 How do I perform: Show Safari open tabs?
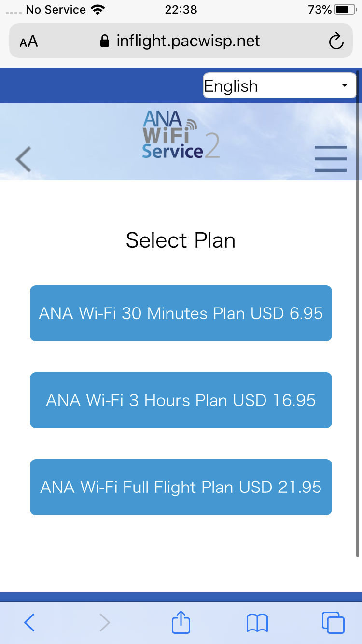pyautogui.click(x=333, y=623)
